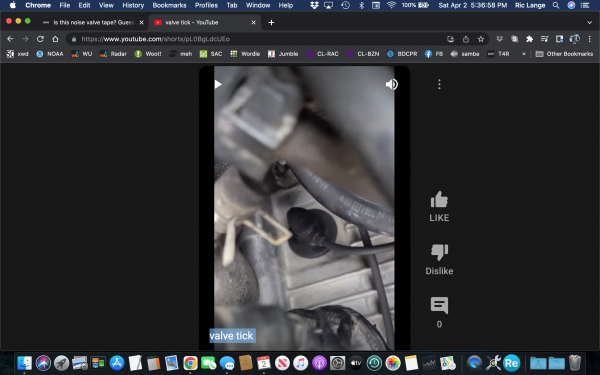The image size is (600, 375).
Task: Mute the video with the speaker icon
Action: click(x=391, y=84)
